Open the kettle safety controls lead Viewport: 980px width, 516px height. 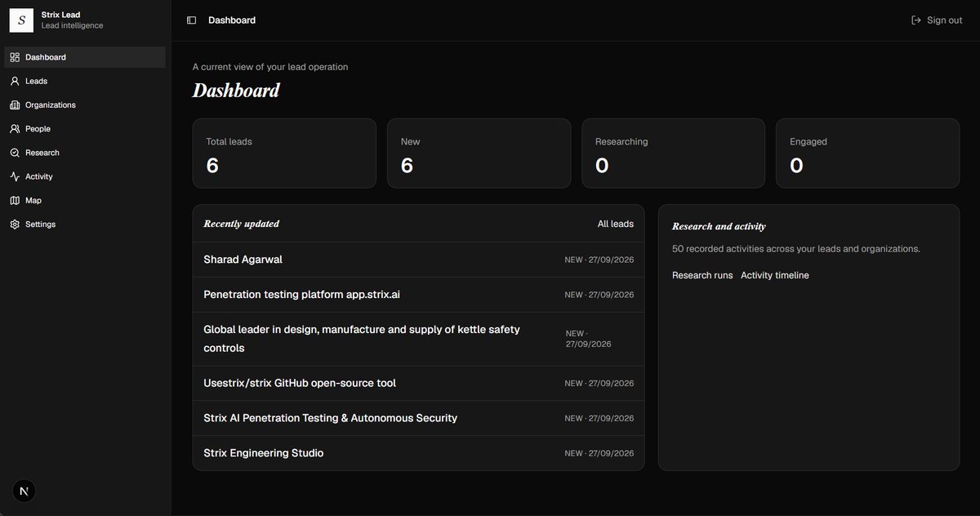point(418,339)
